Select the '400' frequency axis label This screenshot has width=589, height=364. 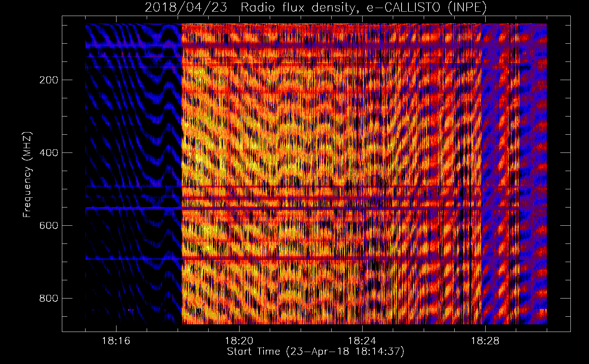48,153
